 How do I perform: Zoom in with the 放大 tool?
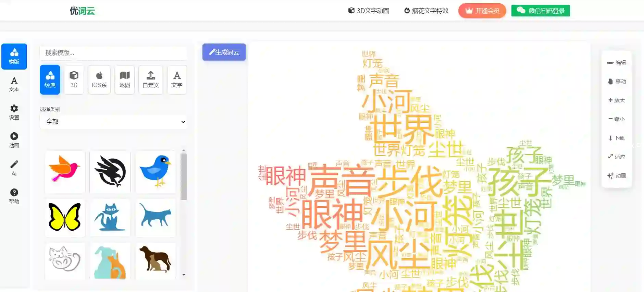616,100
